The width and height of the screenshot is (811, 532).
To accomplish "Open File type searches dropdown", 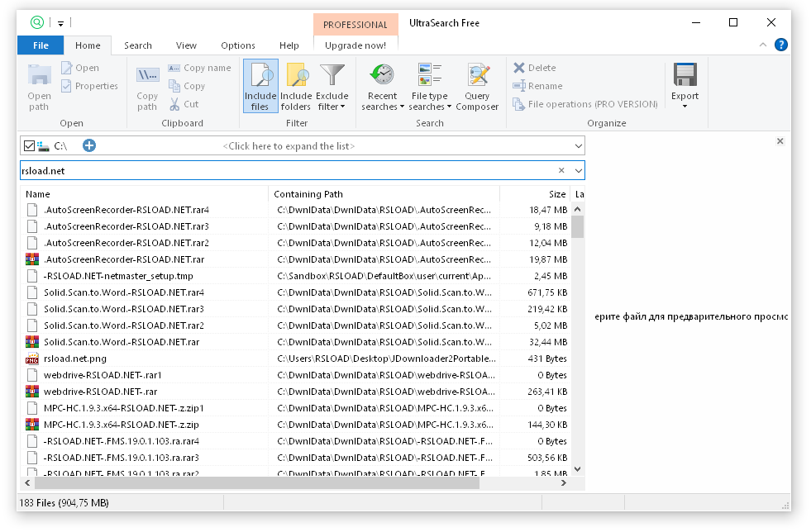I will [x=430, y=86].
